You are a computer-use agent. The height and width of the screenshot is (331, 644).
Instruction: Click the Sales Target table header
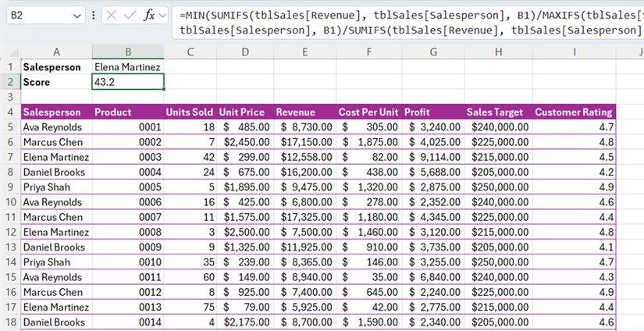[499, 112]
